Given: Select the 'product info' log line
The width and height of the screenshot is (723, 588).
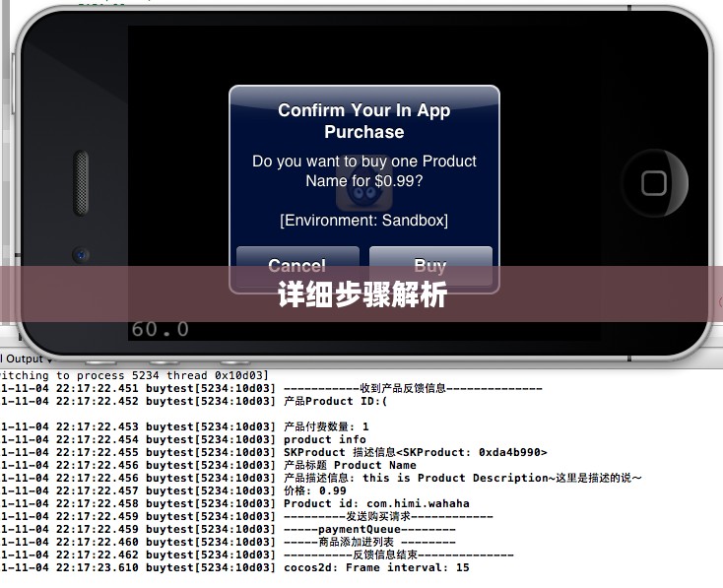Looking at the screenshot, I should [x=183, y=439].
